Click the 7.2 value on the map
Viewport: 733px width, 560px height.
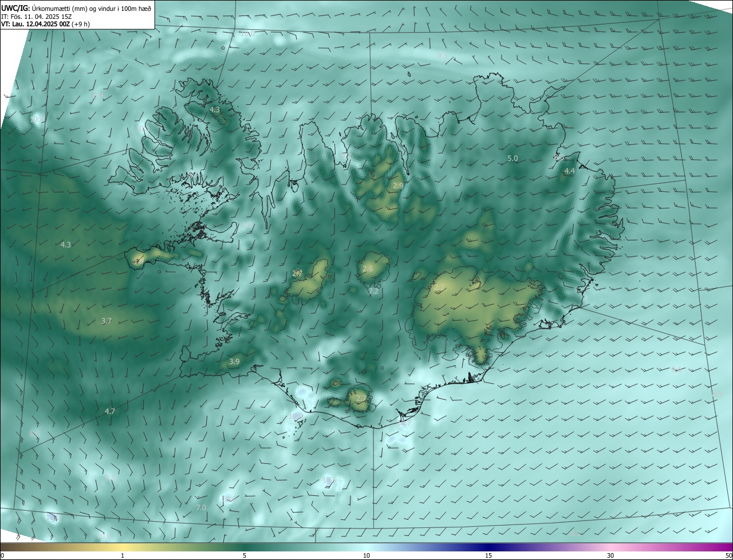373,291
